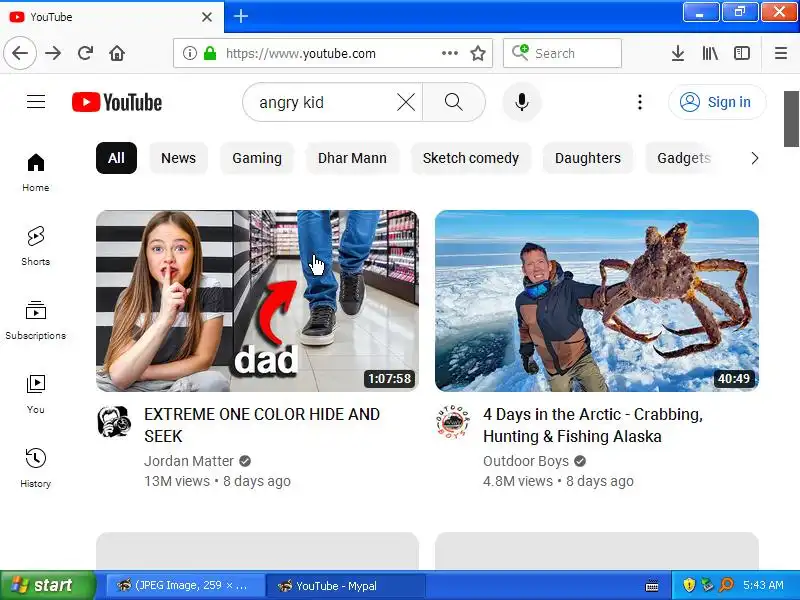Viewport: 800px width, 600px height.
Task: Toggle the browser sidebar view
Action: click(x=742, y=53)
